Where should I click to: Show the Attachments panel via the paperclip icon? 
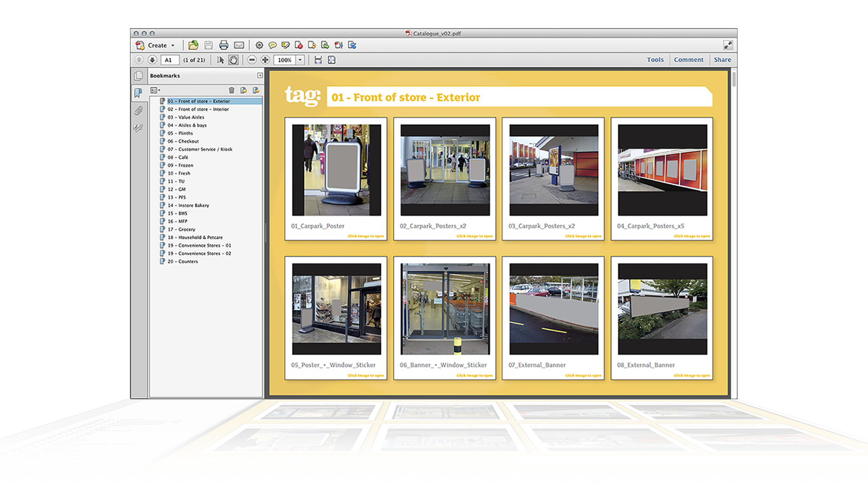pyautogui.click(x=139, y=111)
